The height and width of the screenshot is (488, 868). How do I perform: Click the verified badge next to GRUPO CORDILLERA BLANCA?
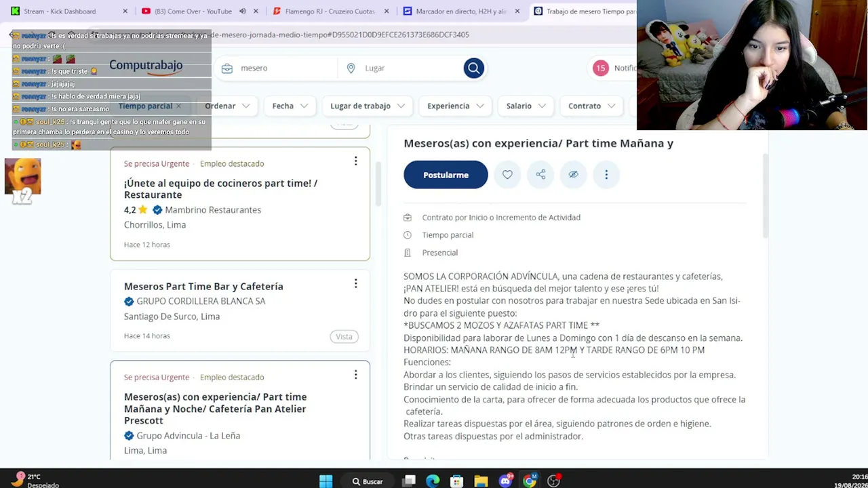click(129, 302)
